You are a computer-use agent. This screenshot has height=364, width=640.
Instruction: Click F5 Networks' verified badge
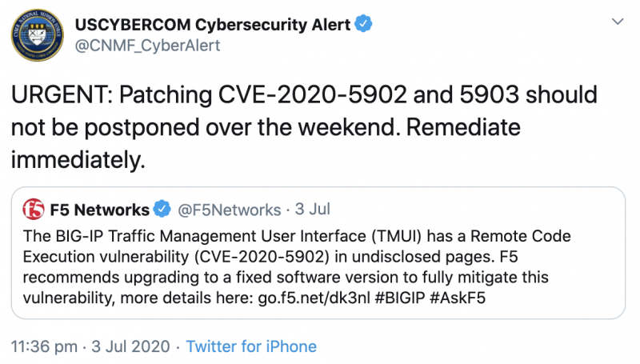pos(162,210)
